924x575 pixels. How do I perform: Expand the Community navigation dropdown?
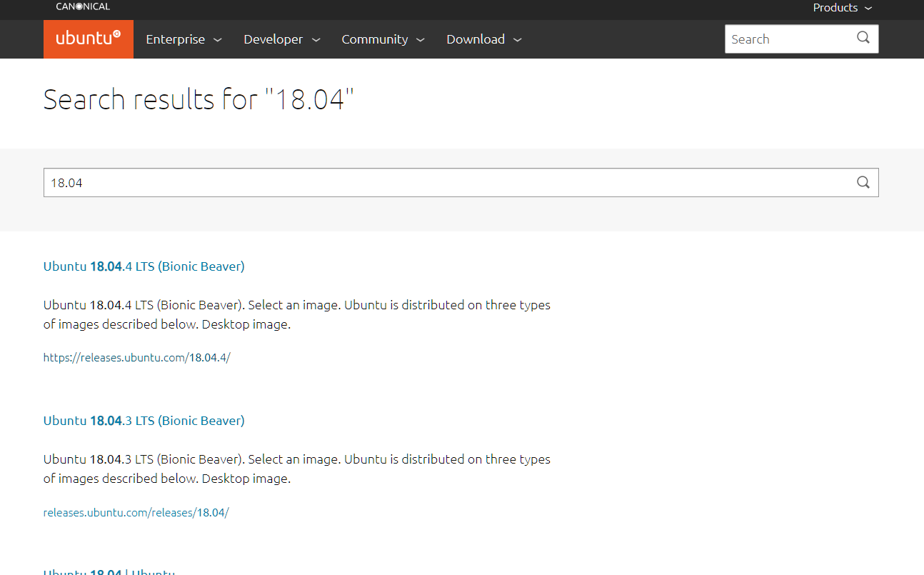pos(383,39)
